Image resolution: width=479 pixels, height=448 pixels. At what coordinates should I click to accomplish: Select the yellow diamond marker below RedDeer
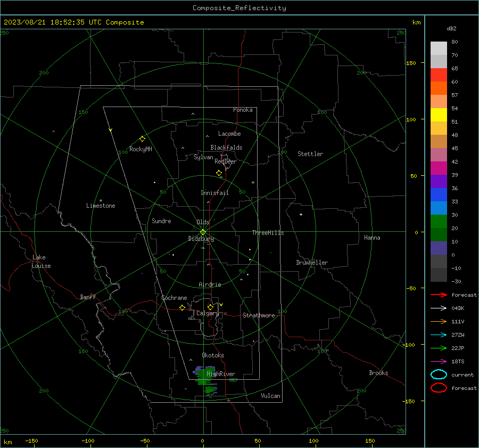219,173
